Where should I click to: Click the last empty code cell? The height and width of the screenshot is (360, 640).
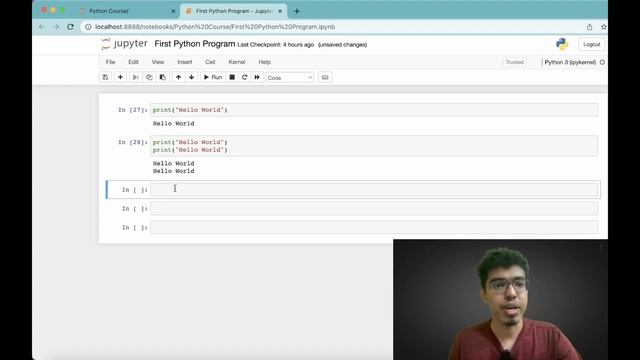tap(374, 227)
